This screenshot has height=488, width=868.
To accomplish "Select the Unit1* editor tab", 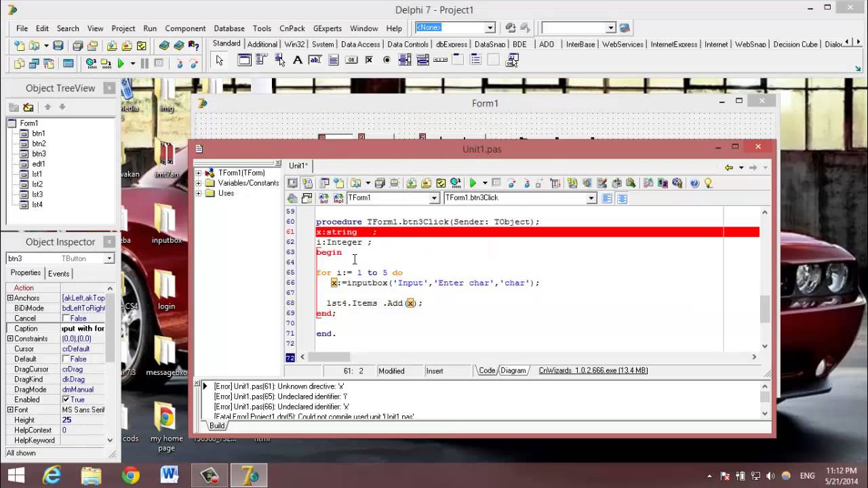I will pos(298,165).
